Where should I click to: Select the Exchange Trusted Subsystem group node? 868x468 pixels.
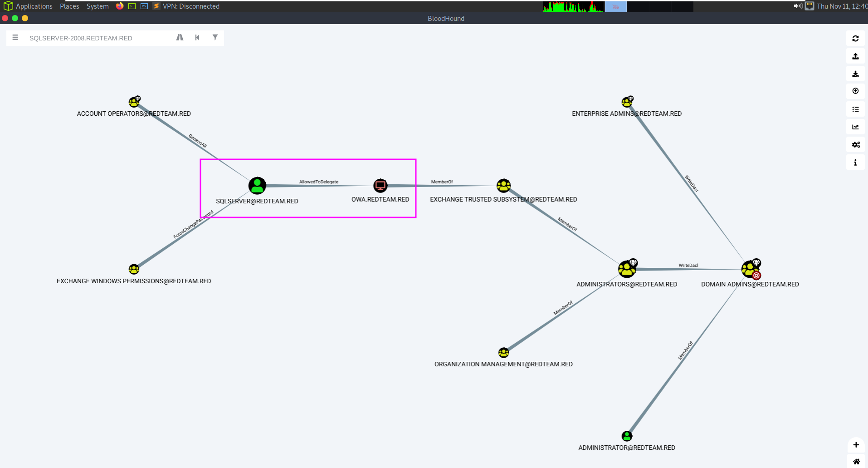[503, 186]
